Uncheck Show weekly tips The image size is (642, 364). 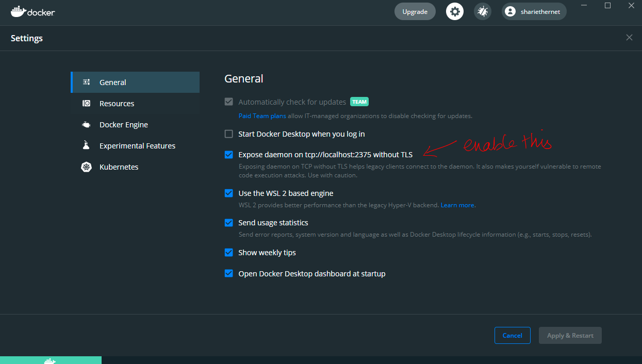tap(229, 253)
